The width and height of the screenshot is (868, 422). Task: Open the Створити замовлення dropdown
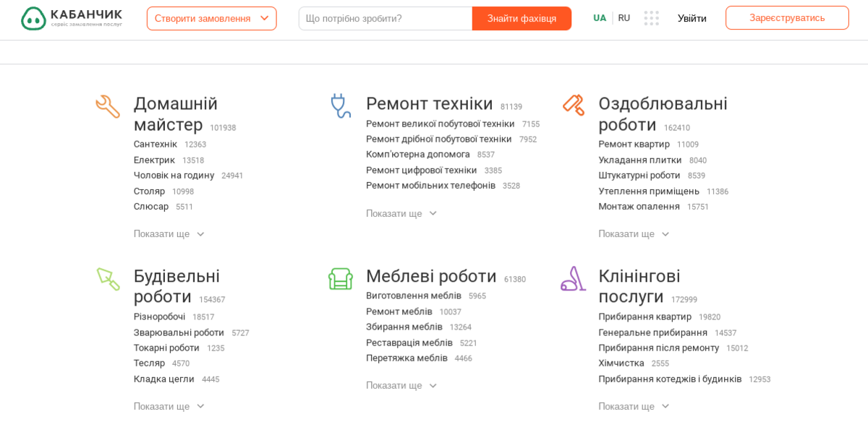(211, 18)
